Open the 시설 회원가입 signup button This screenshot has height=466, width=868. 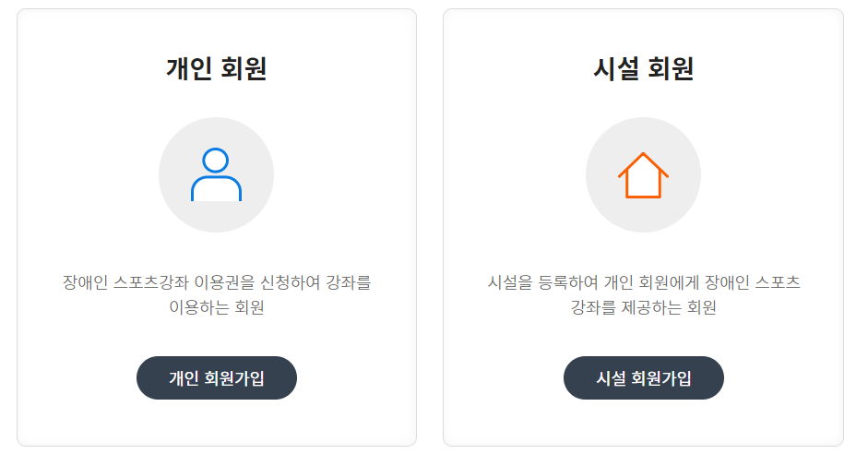pos(643,378)
